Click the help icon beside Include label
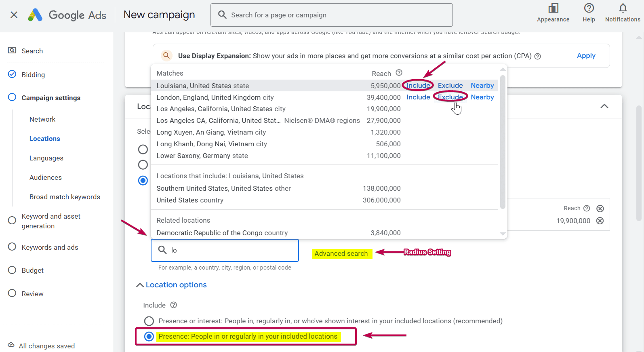The height and width of the screenshot is (352, 644). coord(174,305)
